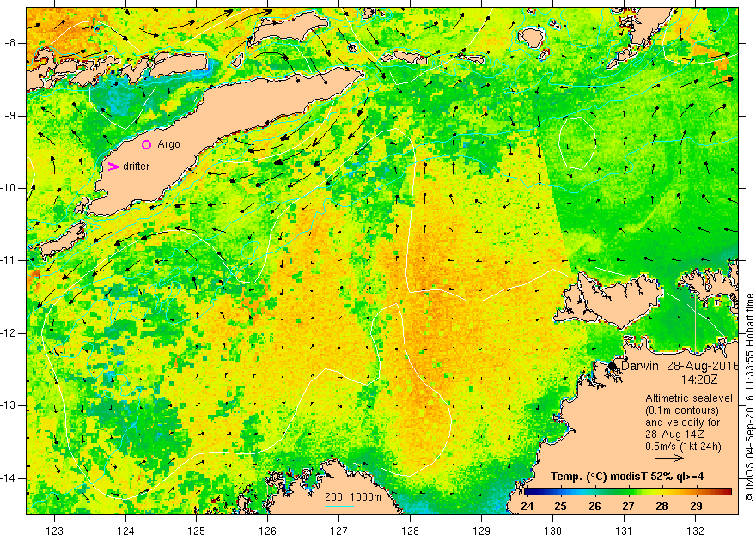Click the '(0.1m contours)' legend text
Viewport: 756px width, 541px height.
pyautogui.click(x=682, y=410)
